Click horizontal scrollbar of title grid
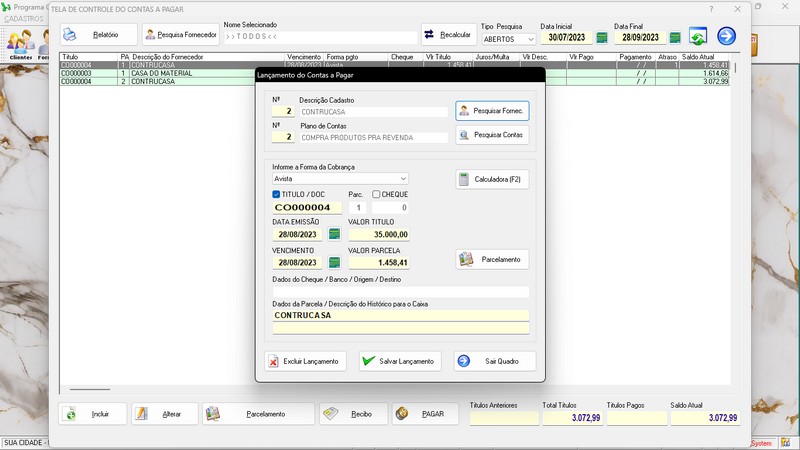 point(90,389)
